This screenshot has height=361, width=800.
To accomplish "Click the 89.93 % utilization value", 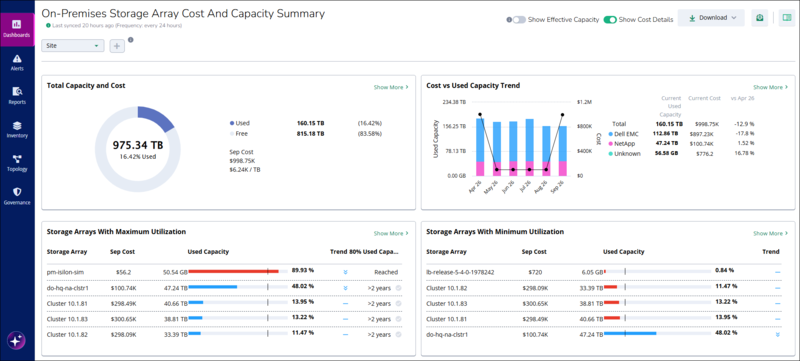I will (x=303, y=270).
